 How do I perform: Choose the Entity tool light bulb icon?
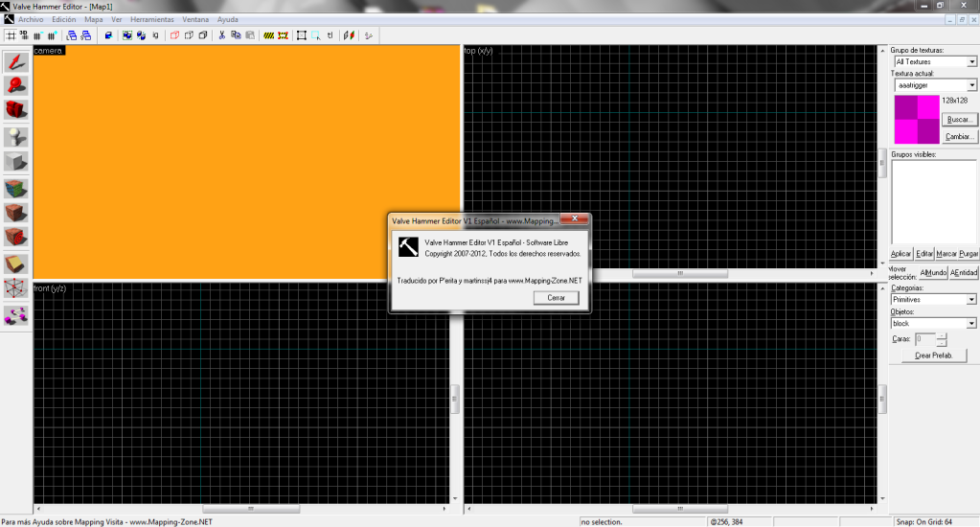[x=16, y=137]
